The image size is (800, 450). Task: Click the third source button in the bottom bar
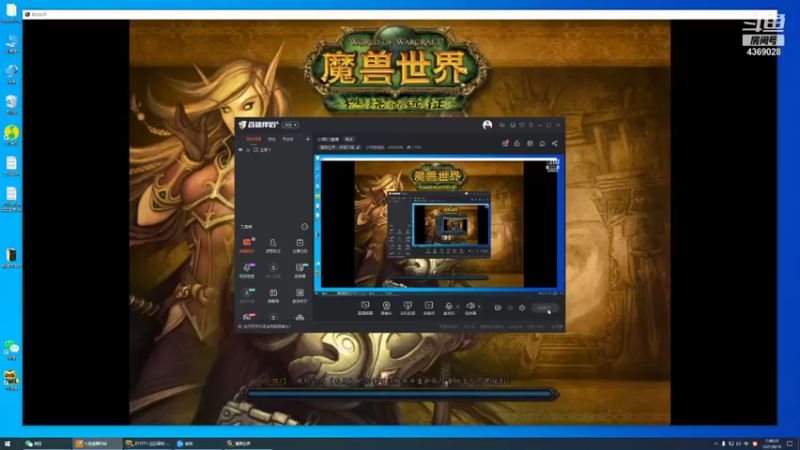point(407,308)
